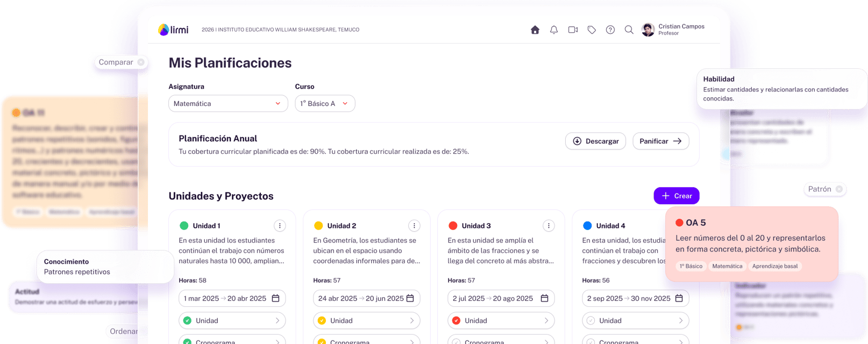Click the Mis Planificaciones heading
The image size is (868, 344).
(x=230, y=63)
